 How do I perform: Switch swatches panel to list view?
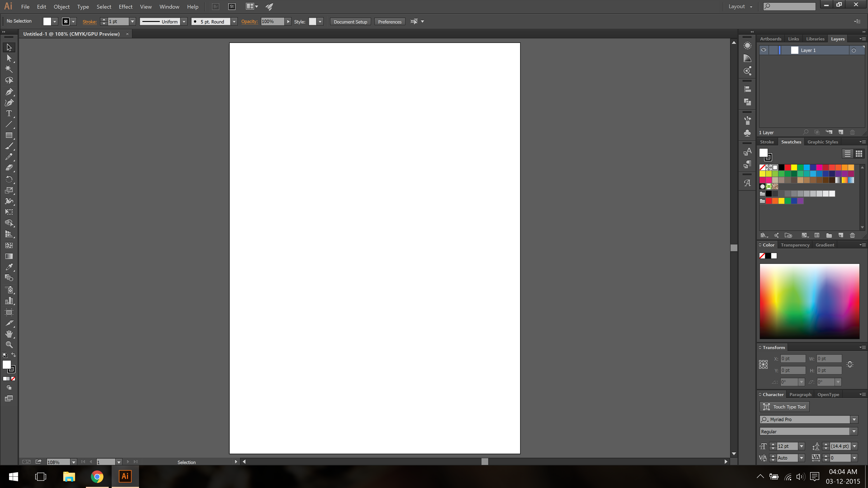847,154
